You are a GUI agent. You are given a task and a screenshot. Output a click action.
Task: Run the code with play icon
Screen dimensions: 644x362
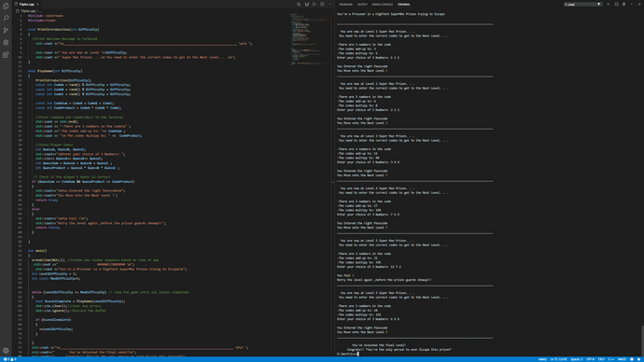point(315,4)
